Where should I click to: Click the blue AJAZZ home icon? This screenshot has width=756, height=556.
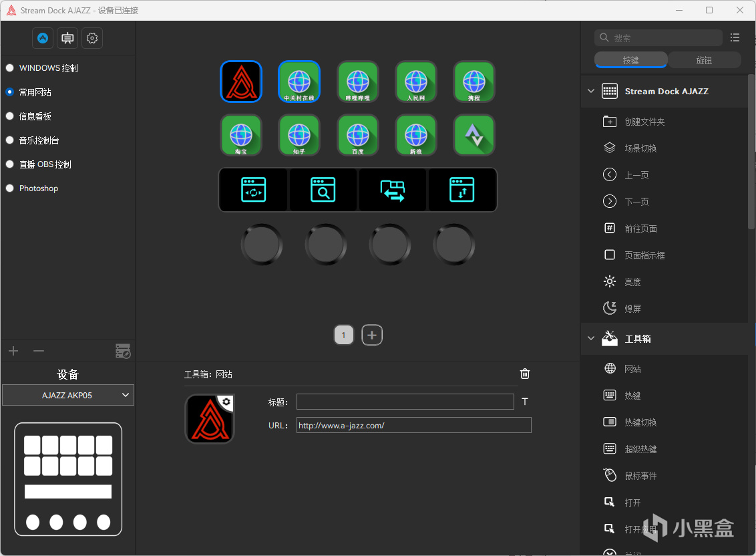[x=43, y=38]
